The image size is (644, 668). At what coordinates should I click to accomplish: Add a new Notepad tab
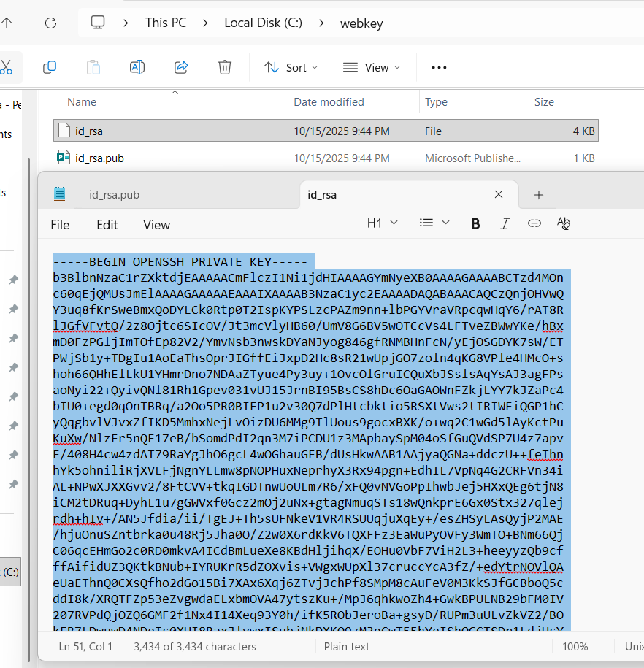(x=539, y=195)
